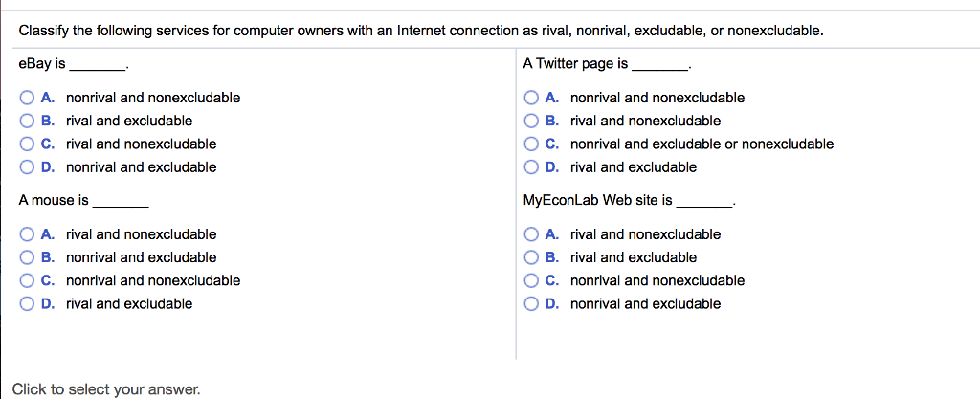Select Twitter page option D rival and excludable
This screenshot has width=980, height=399.
[531, 167]
